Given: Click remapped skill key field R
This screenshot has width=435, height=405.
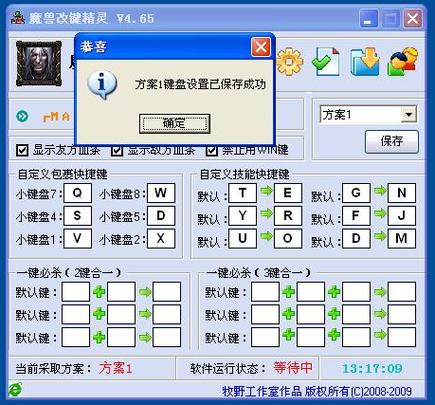Looking at the screenshot, I should tap(288, 216).
